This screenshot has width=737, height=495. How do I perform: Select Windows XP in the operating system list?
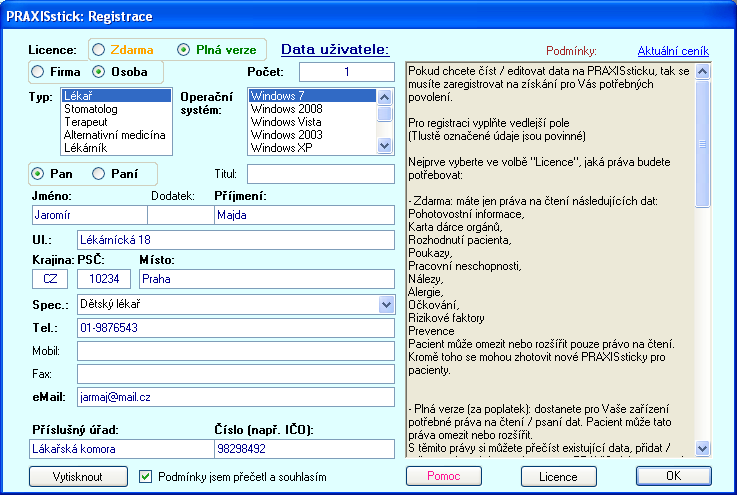point(313,148)
